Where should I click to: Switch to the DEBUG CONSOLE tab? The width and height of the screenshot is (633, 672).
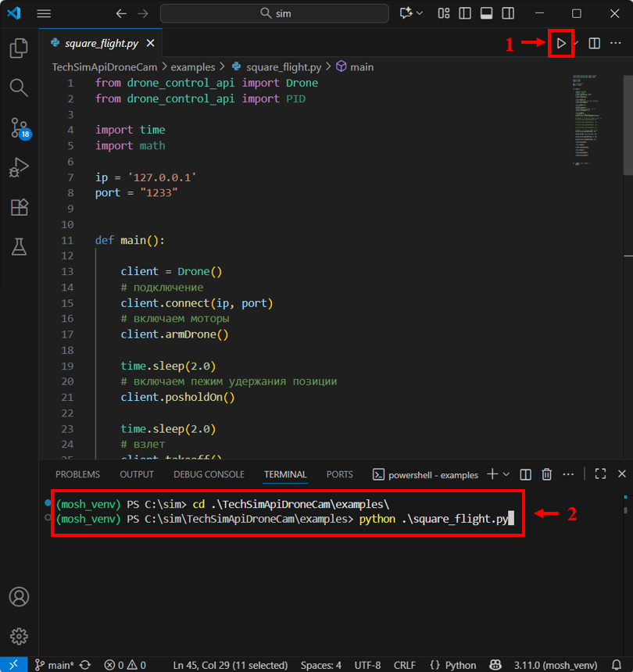tap(209, 474)
